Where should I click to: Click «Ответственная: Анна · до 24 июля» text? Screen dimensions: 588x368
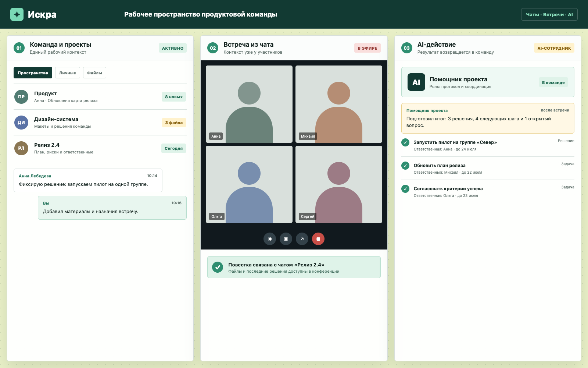click(x=445, y=149)
